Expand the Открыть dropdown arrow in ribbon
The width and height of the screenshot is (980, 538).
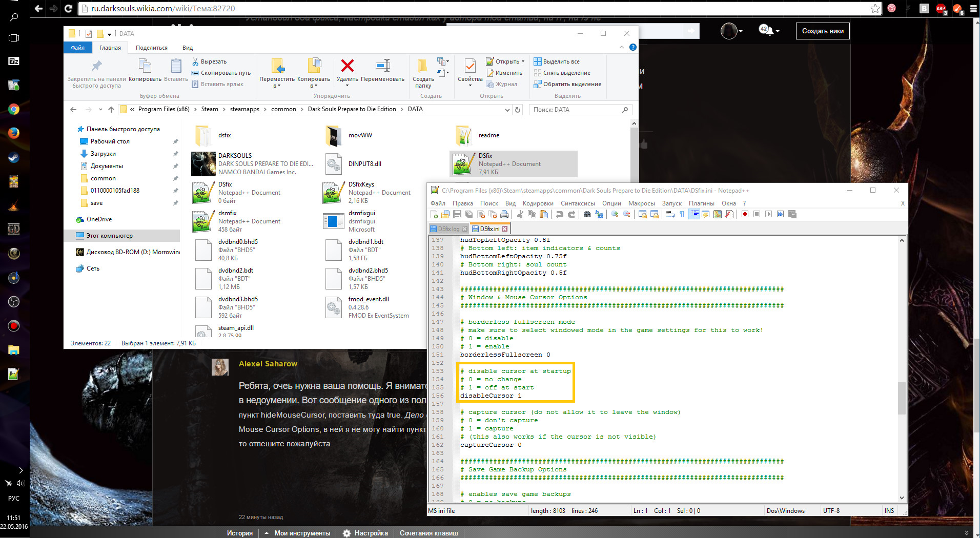[523, 61]
